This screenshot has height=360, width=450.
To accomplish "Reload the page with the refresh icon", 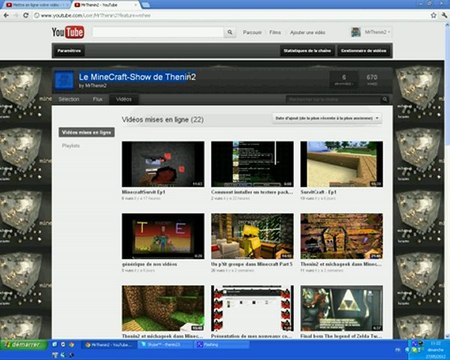I will (x=26, y=15).
